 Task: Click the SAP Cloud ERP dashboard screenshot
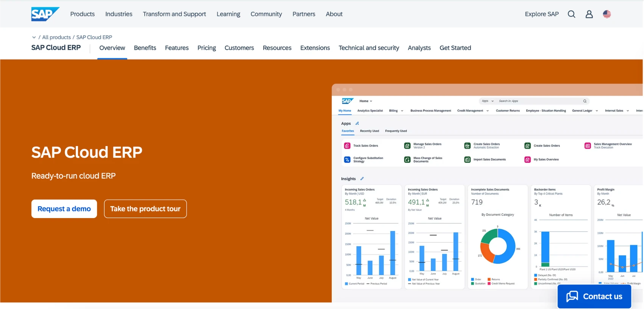(488, 193)
